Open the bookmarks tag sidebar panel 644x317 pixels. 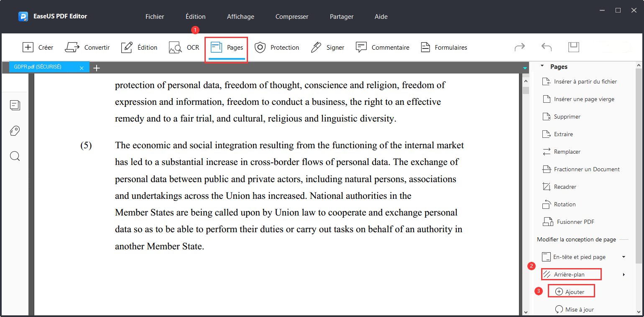pyautogui.click(x=15, y=131)
